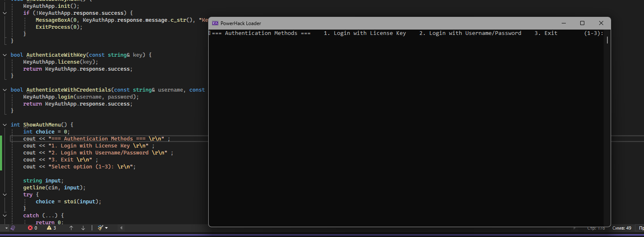Click 'Select option (1-3):' string in code
644x237 pixels.
point(91,167)
